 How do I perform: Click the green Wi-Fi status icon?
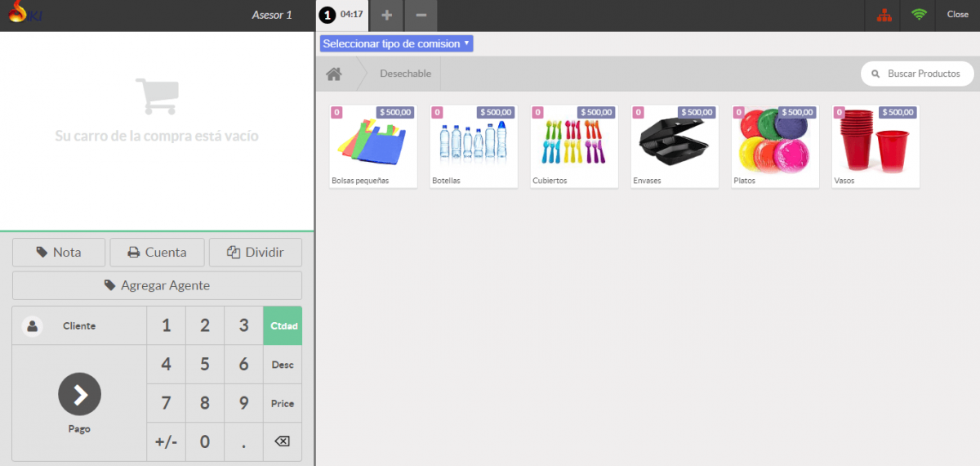920,15
